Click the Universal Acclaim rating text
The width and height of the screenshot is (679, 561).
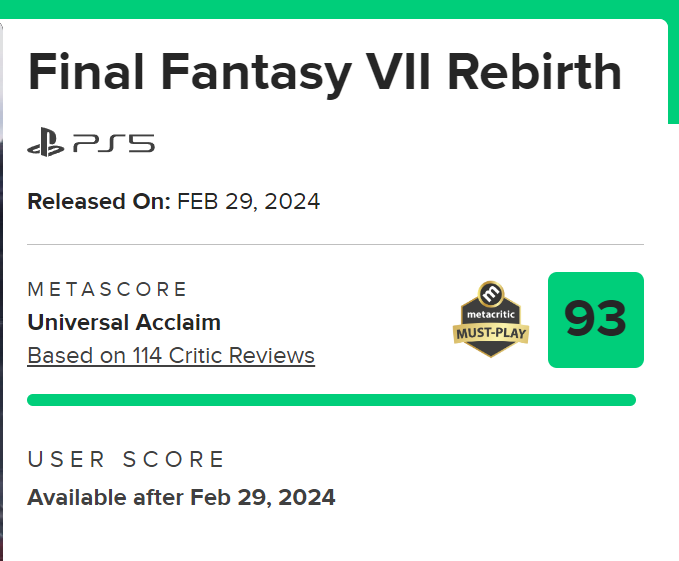tap(124, 322)
